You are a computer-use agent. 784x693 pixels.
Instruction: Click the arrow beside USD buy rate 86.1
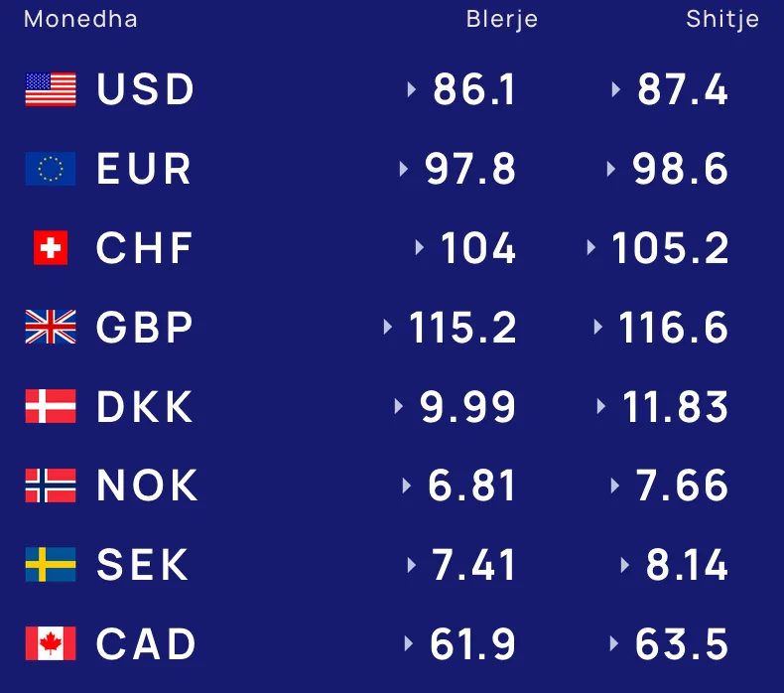[x=412, y=89]
